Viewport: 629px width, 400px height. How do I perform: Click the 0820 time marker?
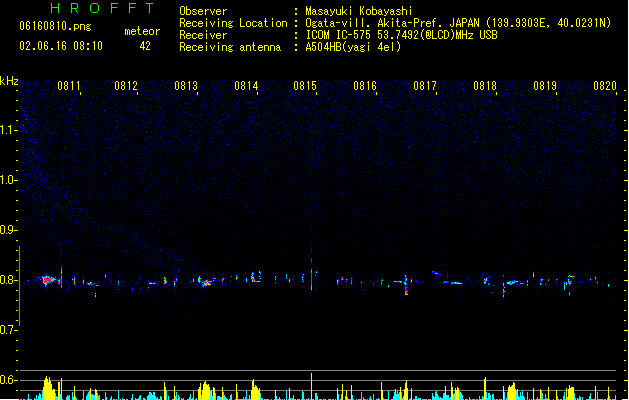click(605, 86)
